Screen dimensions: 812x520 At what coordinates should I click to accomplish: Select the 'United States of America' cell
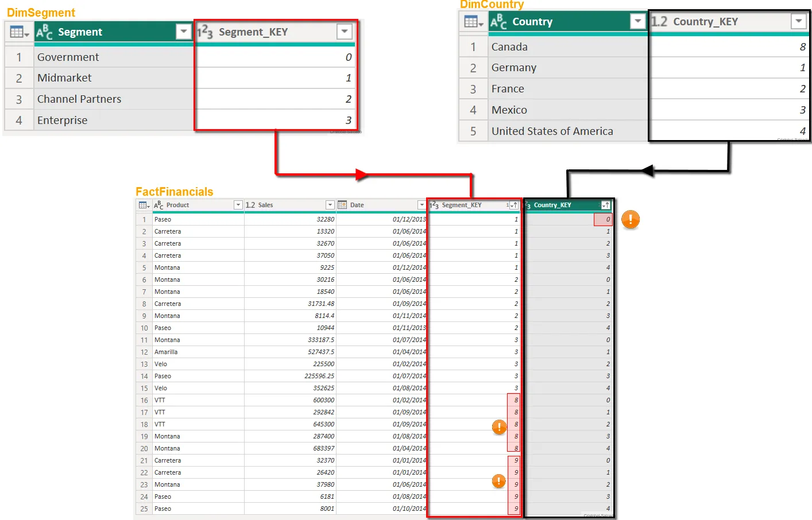point(552,131)
